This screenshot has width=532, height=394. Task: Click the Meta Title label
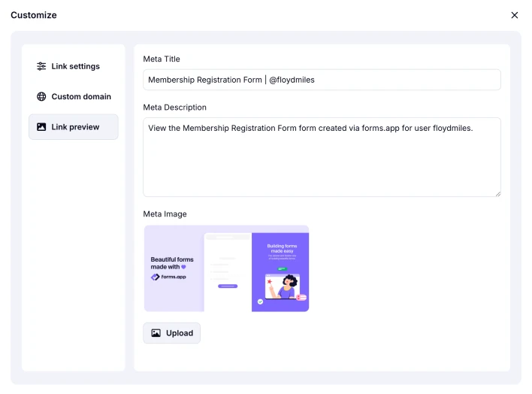coord(162,59)
